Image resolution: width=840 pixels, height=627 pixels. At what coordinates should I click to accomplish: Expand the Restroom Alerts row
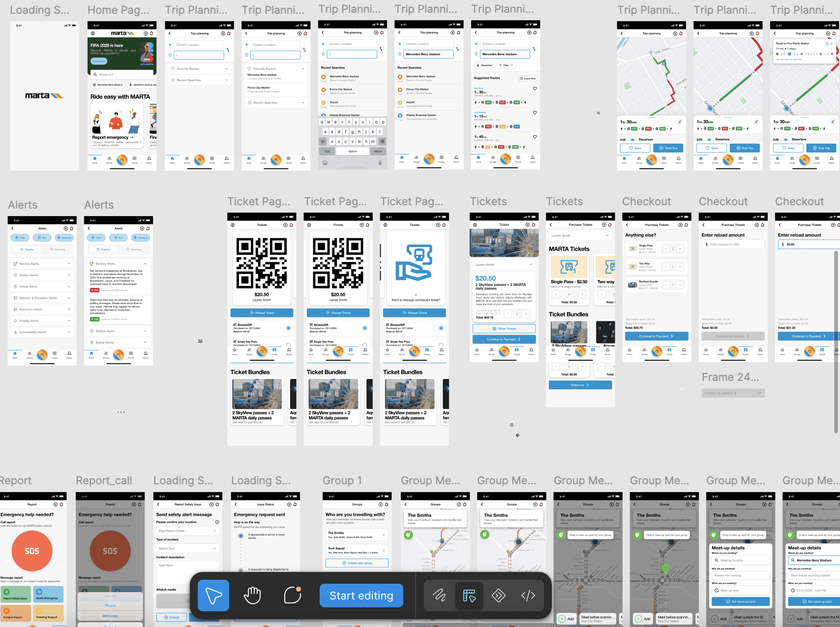[x=42, y=310]
